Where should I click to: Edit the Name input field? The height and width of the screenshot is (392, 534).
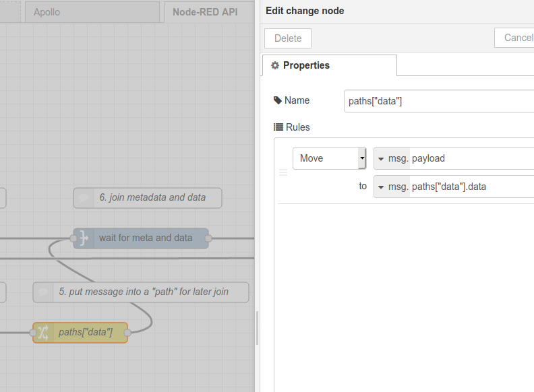(x=439, y=101)
